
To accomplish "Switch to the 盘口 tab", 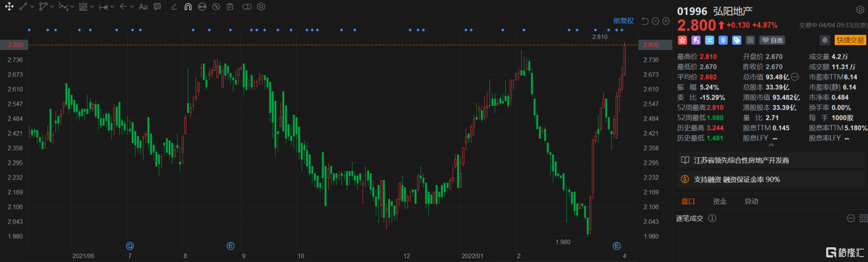I will click(x=688, y=201).
